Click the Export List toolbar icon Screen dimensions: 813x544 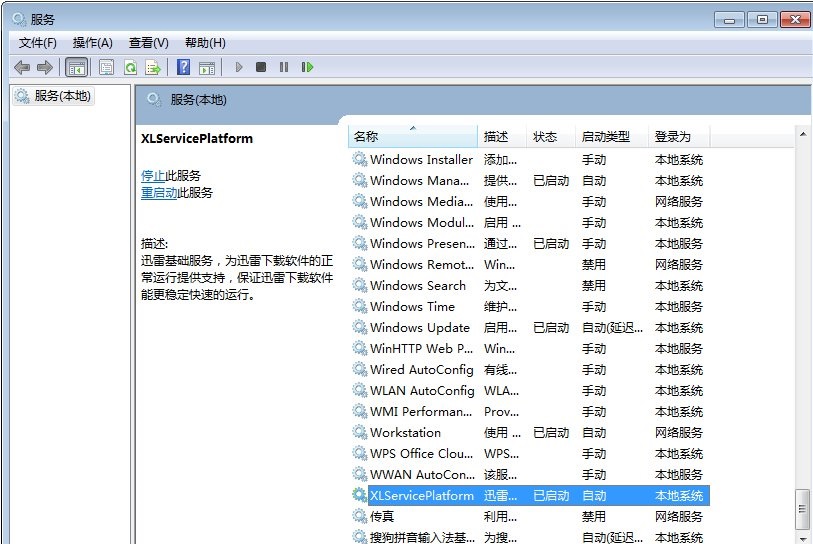tap(153, 67)
